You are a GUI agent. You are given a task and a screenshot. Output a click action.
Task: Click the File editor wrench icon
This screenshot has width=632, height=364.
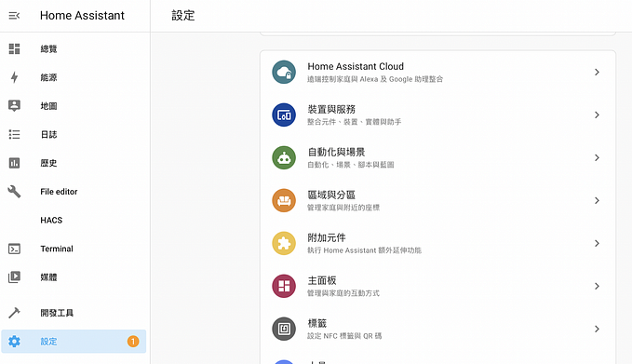coord(14,192)
